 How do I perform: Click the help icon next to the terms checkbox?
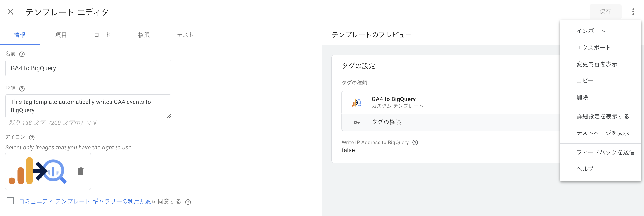coord(188,202)
